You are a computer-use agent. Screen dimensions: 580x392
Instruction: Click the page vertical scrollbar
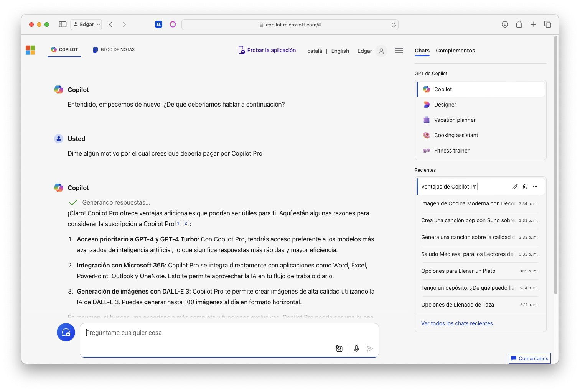tap(555, 165)
